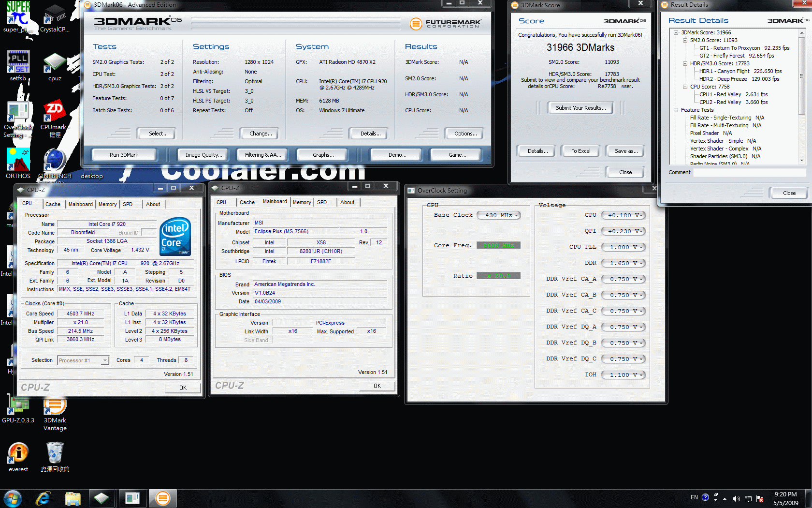This screenshot has height=508, width=812.
Task: Click the Save as button
Action: tap(626, 151)
